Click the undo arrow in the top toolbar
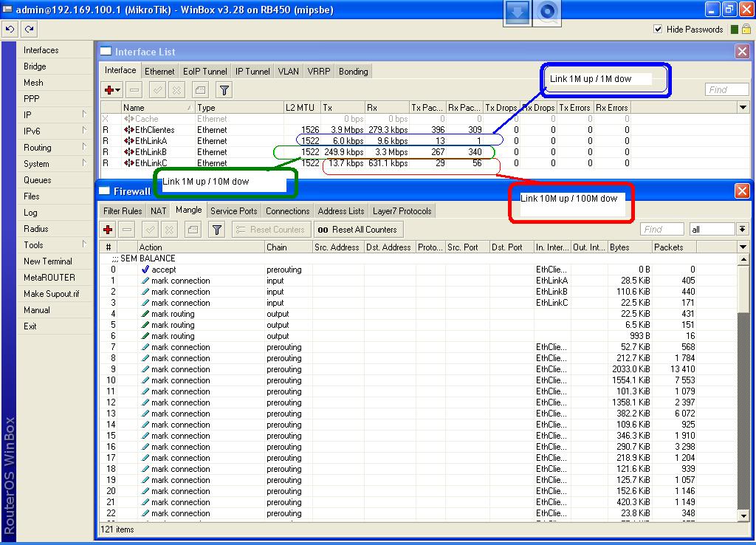 (10, 30)
